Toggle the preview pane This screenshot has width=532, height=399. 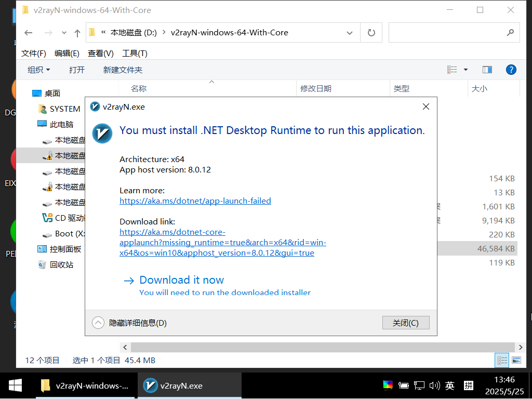coord(487,70)
